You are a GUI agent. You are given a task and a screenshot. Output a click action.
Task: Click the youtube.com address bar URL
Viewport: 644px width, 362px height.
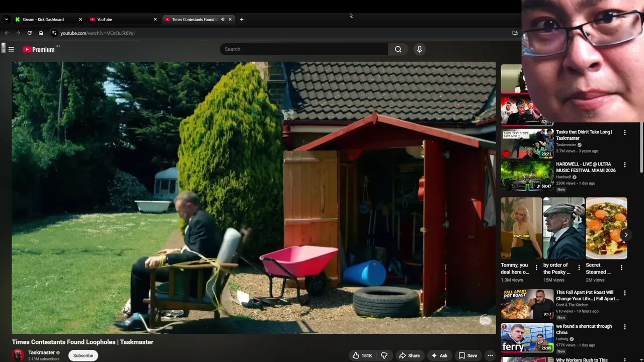pos(98,33)
